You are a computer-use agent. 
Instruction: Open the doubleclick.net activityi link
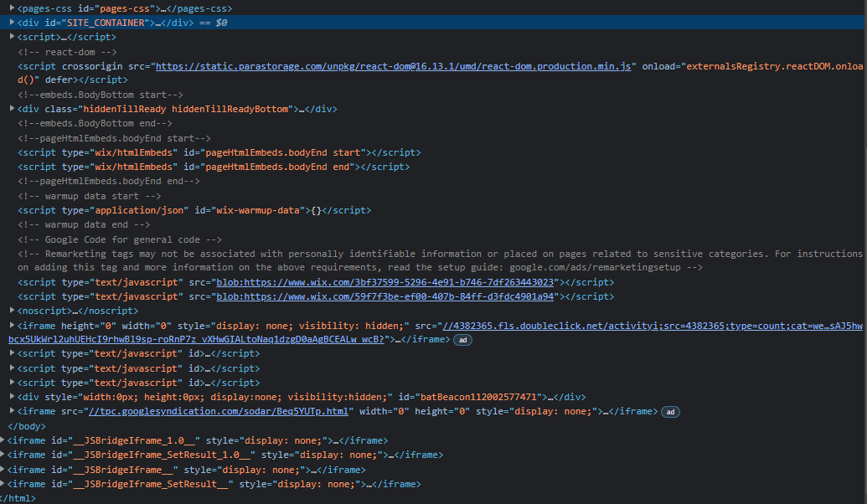click(x=653, y=326)
